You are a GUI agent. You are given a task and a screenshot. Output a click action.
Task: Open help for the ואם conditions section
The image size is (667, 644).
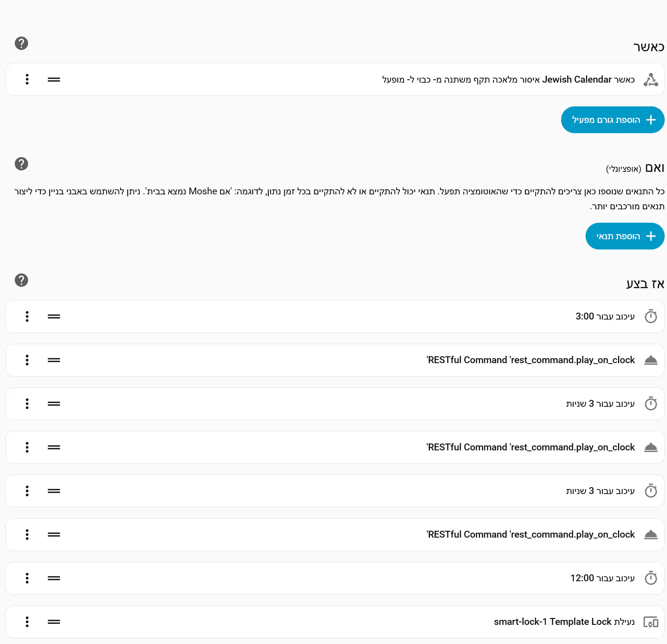(x=21, y=164)
